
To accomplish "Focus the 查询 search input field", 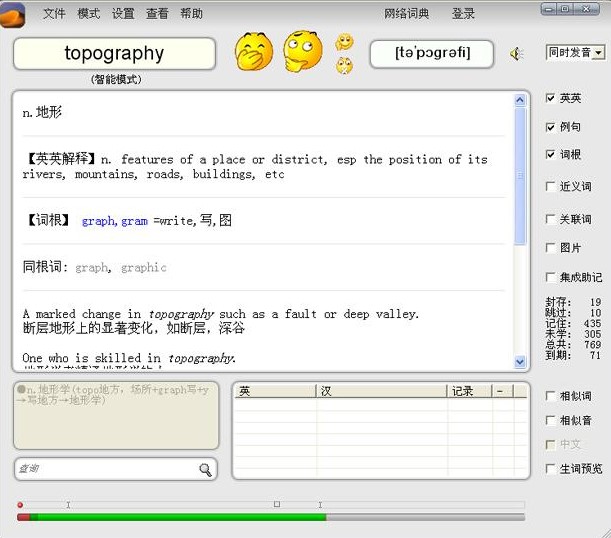I will tap(115, 469).
